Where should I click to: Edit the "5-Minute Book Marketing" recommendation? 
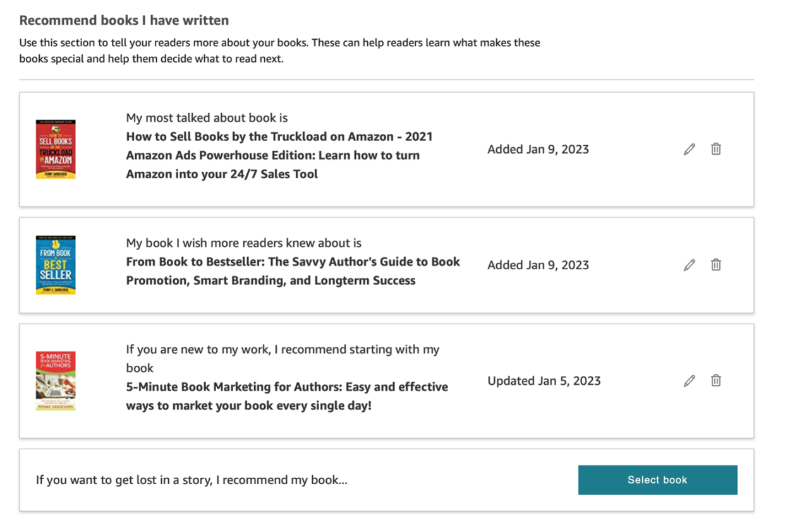(x=689, y=380)
